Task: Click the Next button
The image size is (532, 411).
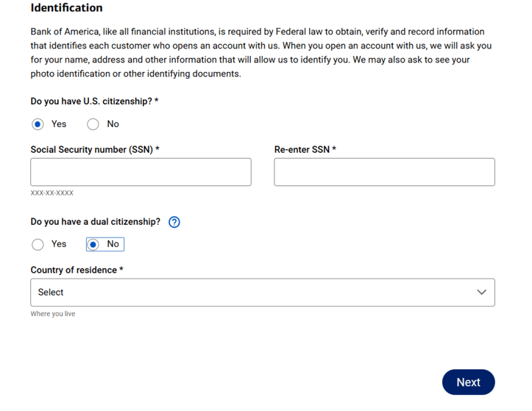Action: [x=468, y=382]
